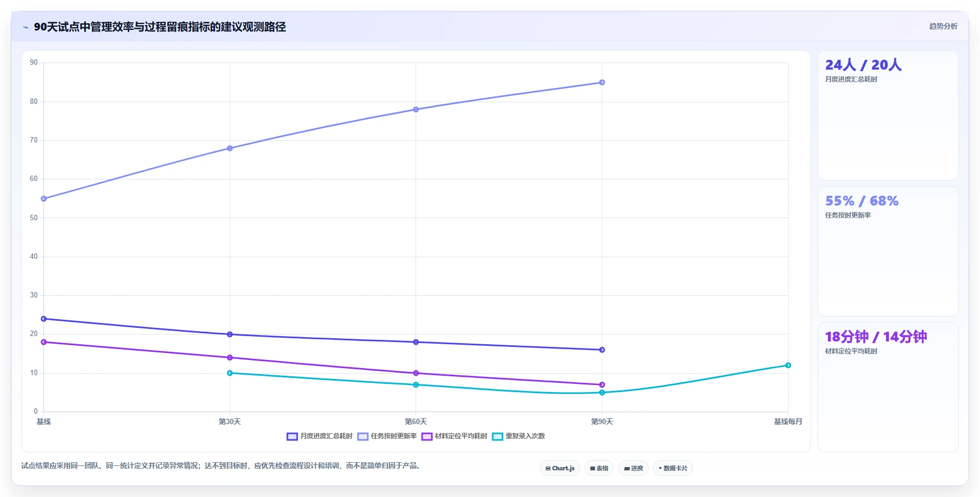Select the 数据卡片 chip
Image resolution: width=980 pixels, height=497 pixels.
click(x=673, y=468)
